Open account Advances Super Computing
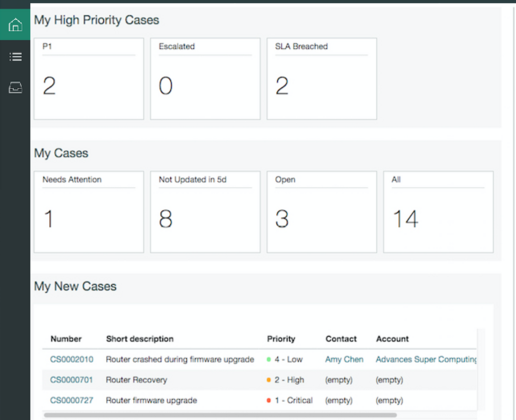 [x=426, y=359]
